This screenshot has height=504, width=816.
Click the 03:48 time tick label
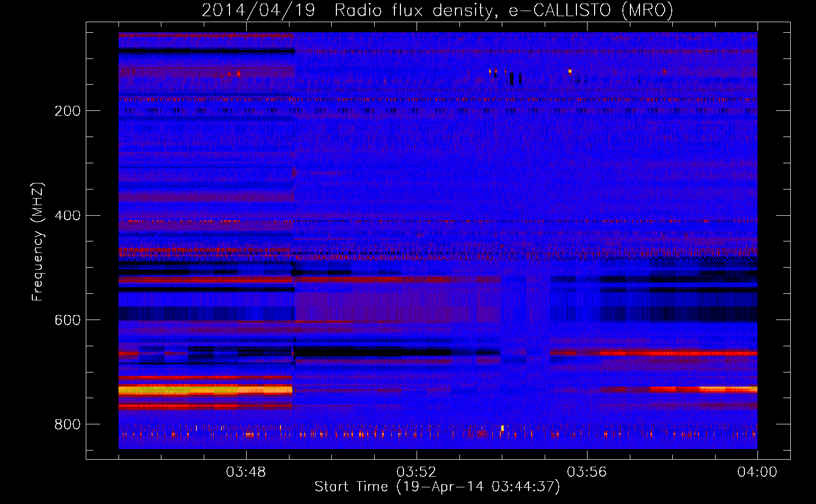[246, 472]
